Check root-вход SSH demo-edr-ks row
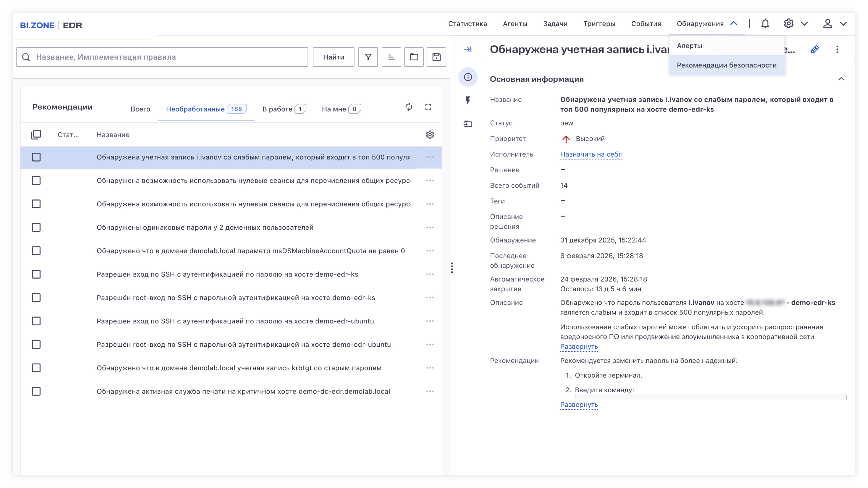Viewport: 868px width, 488px height. [x=36, y=298]
